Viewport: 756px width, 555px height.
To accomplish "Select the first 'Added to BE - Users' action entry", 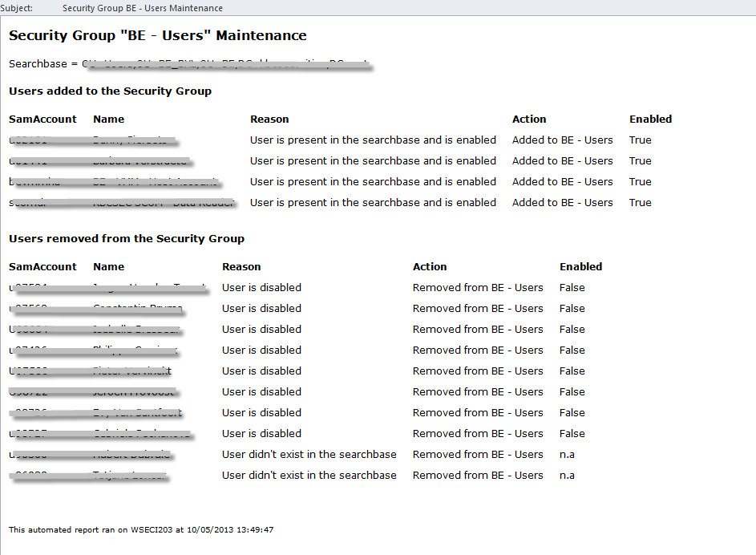I will tap(562, 140).
